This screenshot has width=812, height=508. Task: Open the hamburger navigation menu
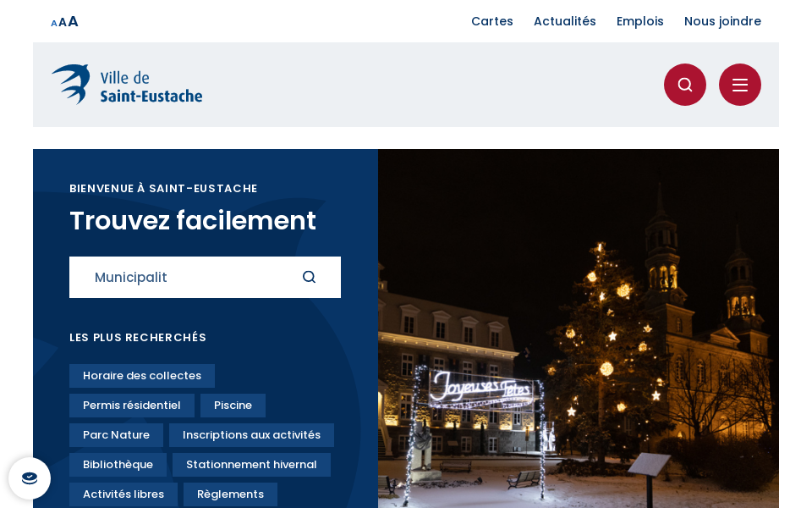pos(740,85)
